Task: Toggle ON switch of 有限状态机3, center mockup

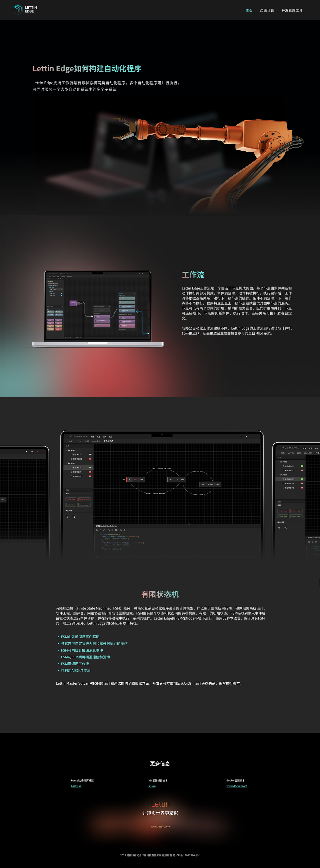Action: click(90, 468)
